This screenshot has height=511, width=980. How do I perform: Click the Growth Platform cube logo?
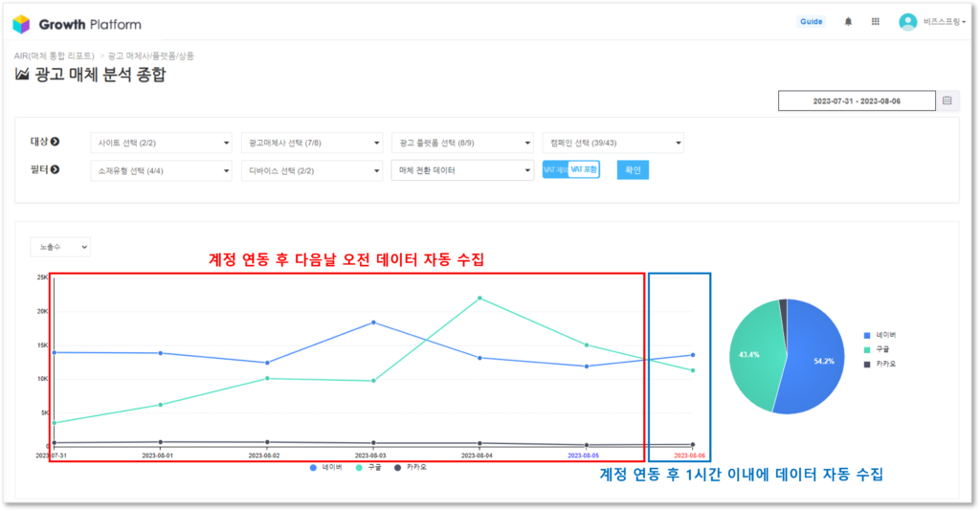(x=21, y=24)
